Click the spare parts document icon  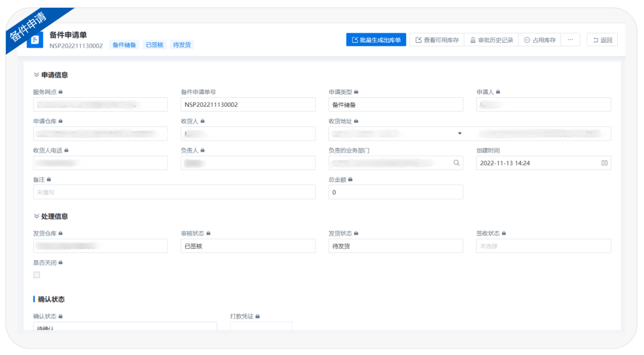coord(35,40)
